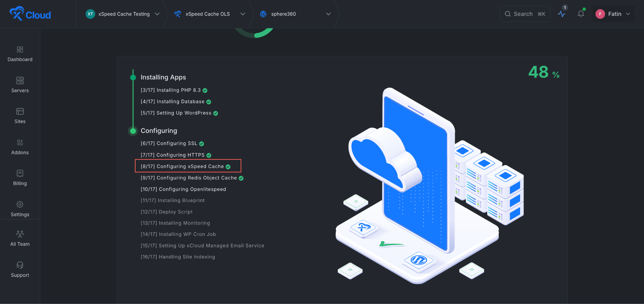
Task: Click the Fatin username text
Action: click(615, 14)
